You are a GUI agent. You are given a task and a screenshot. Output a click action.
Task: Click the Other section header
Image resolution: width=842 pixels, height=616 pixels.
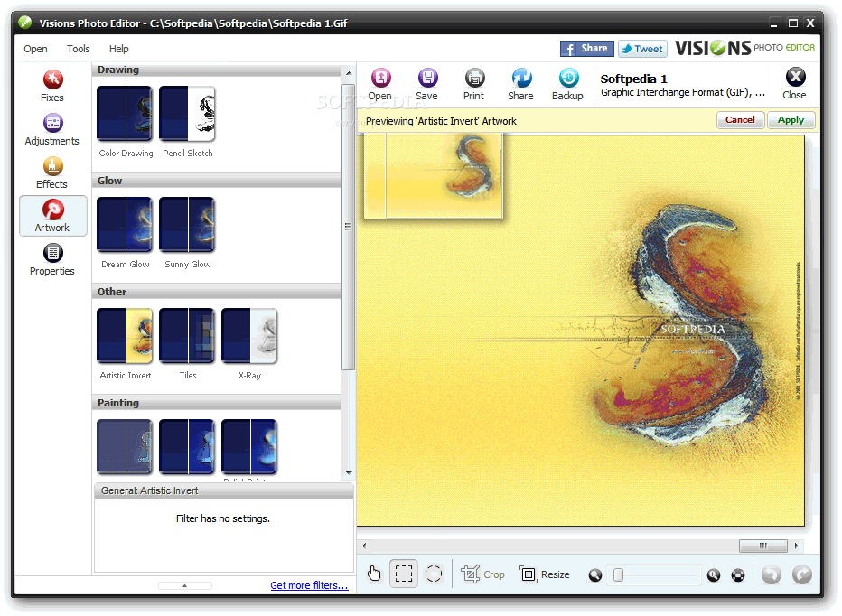tap(218, 292)
